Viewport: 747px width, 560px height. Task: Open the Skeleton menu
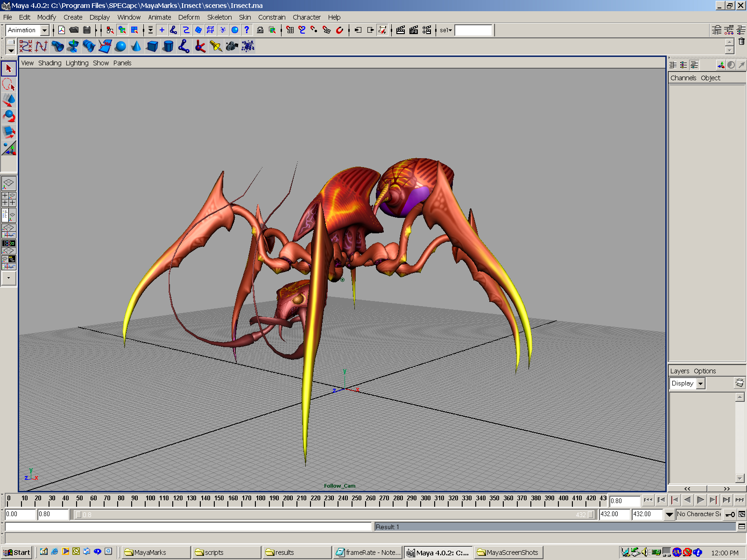click(219, 17)
